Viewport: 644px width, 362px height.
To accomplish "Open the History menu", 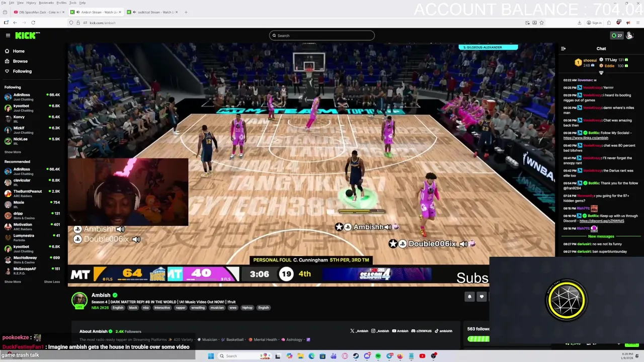I will coord(31,3).
